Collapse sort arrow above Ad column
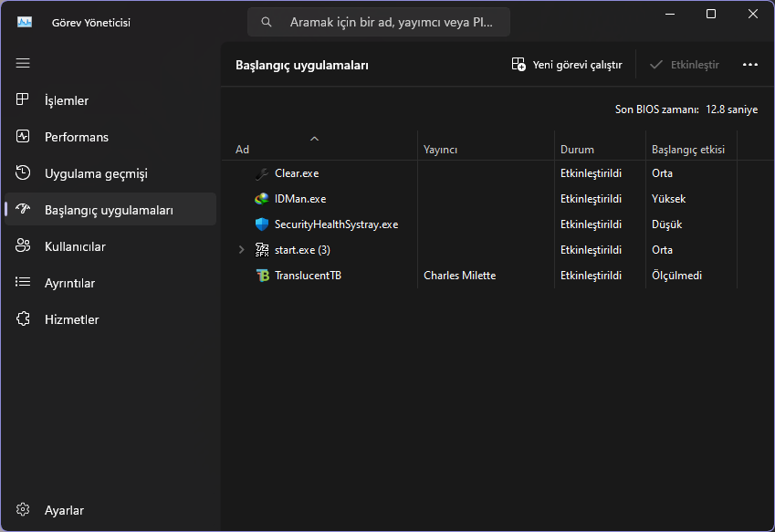Screen dimensions: 775x532 (x=315, y=139)
